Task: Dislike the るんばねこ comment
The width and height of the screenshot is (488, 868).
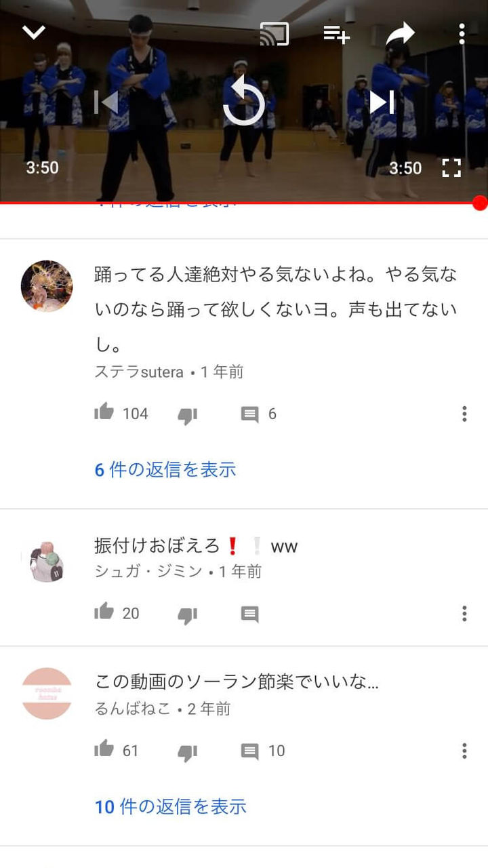Action: pos(187,752)
